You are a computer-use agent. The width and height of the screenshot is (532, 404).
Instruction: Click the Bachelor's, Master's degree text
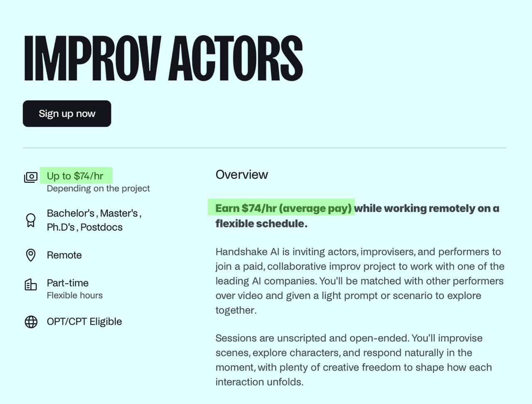coord(94,213)
